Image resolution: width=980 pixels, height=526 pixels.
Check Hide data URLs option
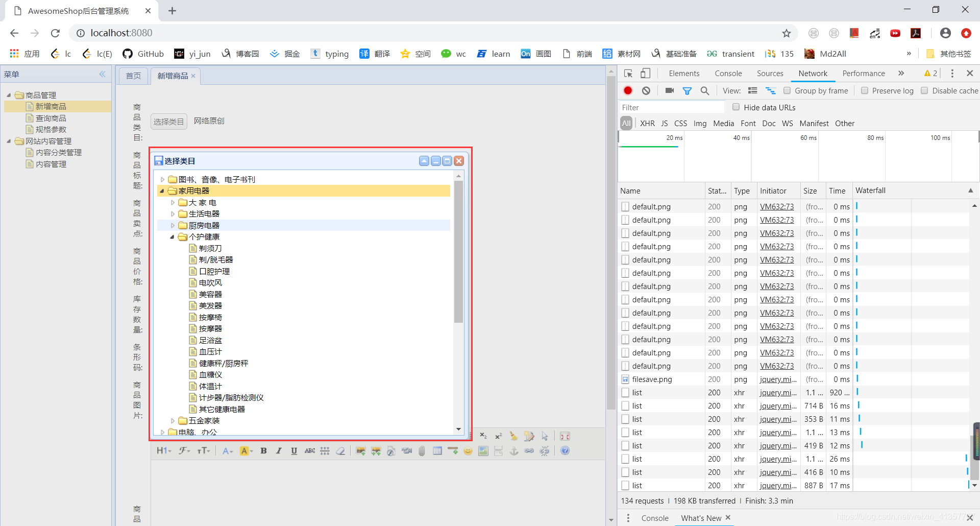coord(736,107)
